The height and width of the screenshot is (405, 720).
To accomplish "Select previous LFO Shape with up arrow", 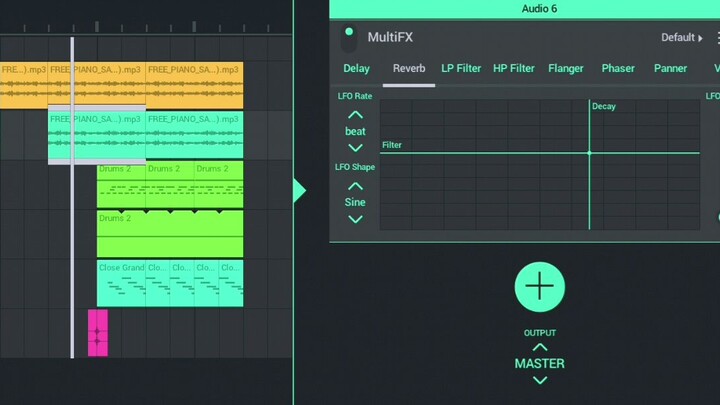I will point(355,186).
